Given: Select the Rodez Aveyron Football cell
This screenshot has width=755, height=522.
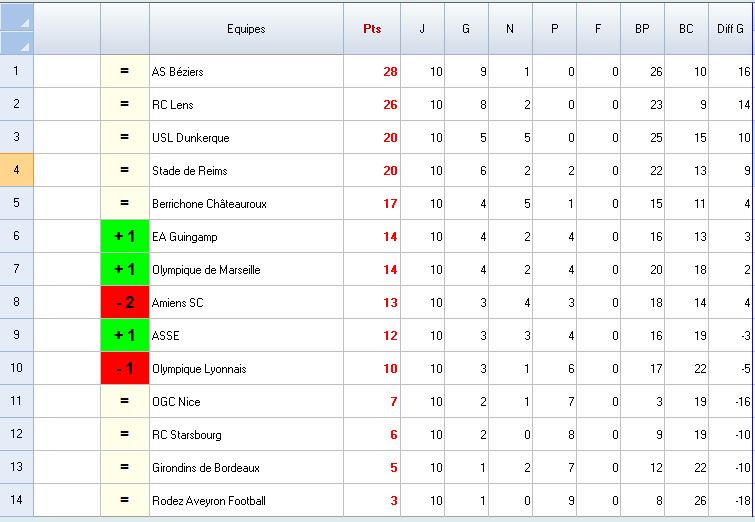Looking at the screenshot, I should click(246, 500).
